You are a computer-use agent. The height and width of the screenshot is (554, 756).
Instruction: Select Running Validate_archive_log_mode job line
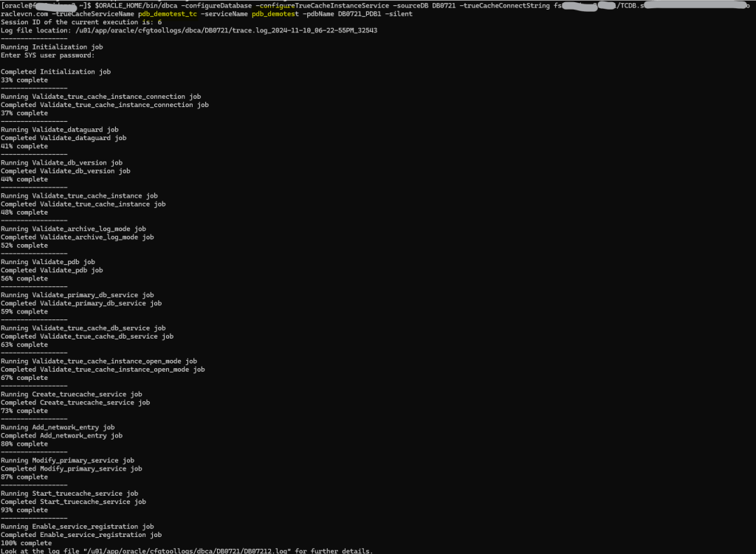point(74,229)
